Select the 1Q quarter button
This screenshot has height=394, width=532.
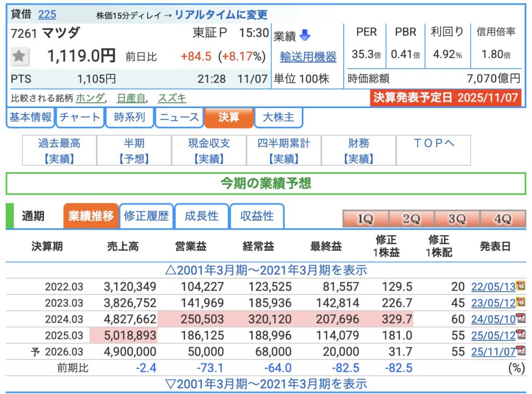tap(365, 219)
